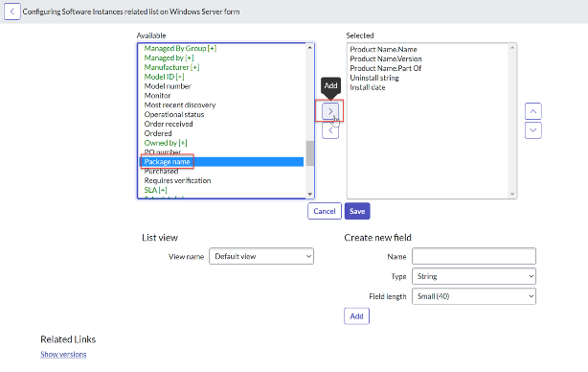The height and width of the screenshot is (372, 588).
Task: Select Purchased in Available list
Action: pos(161,172)
